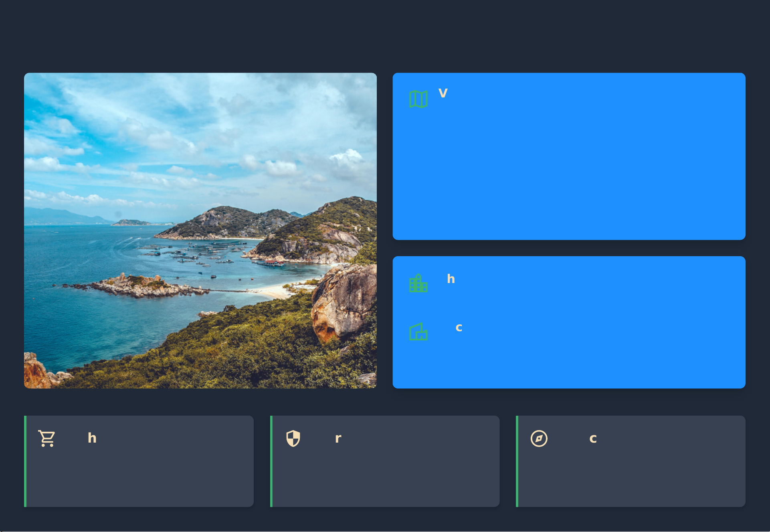Viewport: 770px width, 532px height.
Task: Click the "h" label beside city buildings icon
Action: (x=451, y=279)
